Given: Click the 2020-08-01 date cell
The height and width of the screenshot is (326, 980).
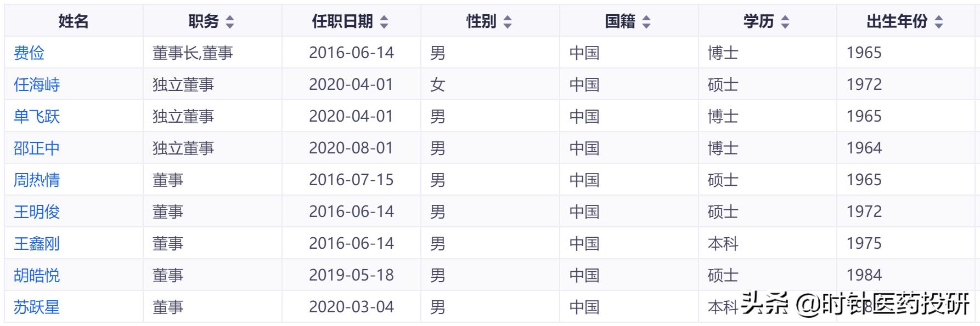Looking at the screenshot, I should (x=351, y=148).
